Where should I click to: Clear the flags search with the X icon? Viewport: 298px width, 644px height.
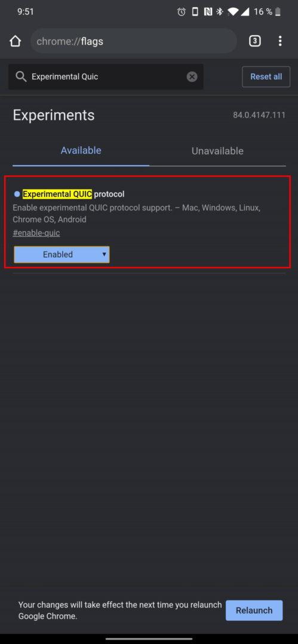coord(192,76)
